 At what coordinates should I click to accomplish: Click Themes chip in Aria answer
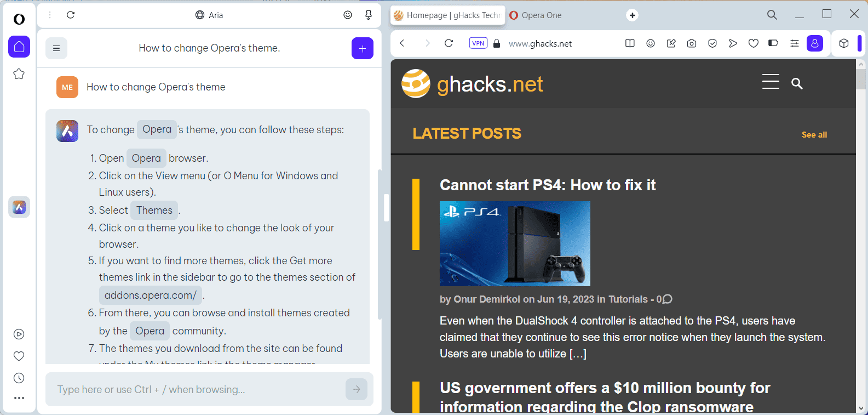(154, 211)
